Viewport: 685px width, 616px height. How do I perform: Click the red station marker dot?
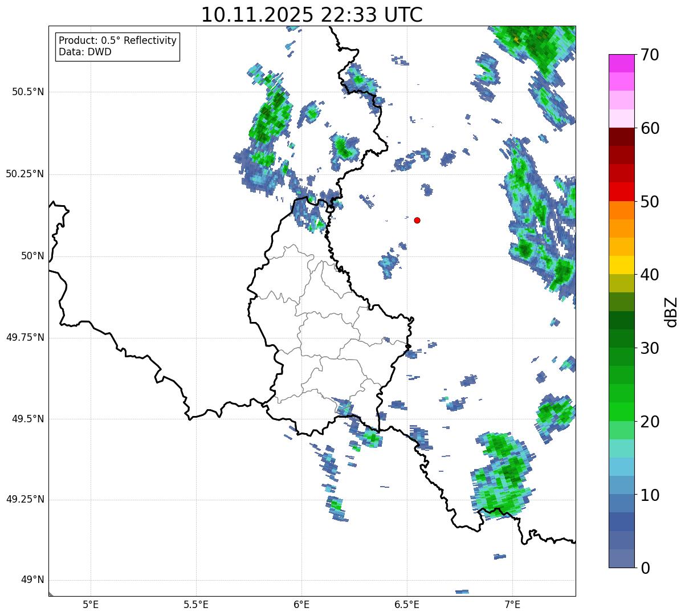pyautogui.click(x=417, y=220)
